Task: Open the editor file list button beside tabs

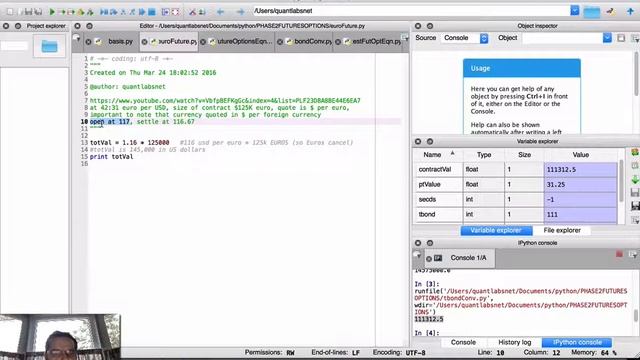Action: [x=404, y=38]
